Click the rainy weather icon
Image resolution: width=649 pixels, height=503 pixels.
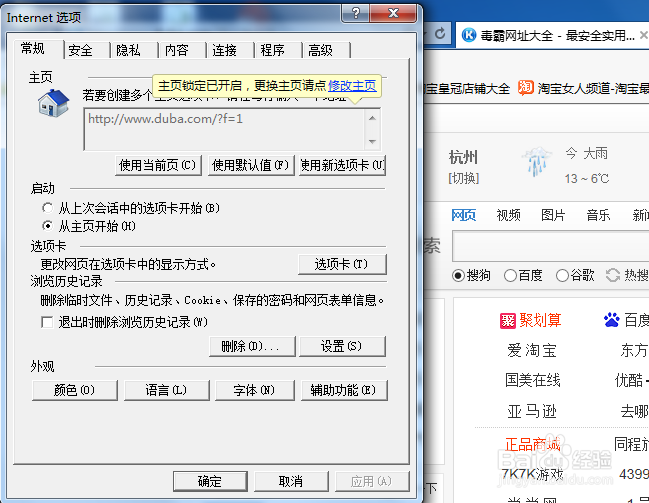[536, 161]
